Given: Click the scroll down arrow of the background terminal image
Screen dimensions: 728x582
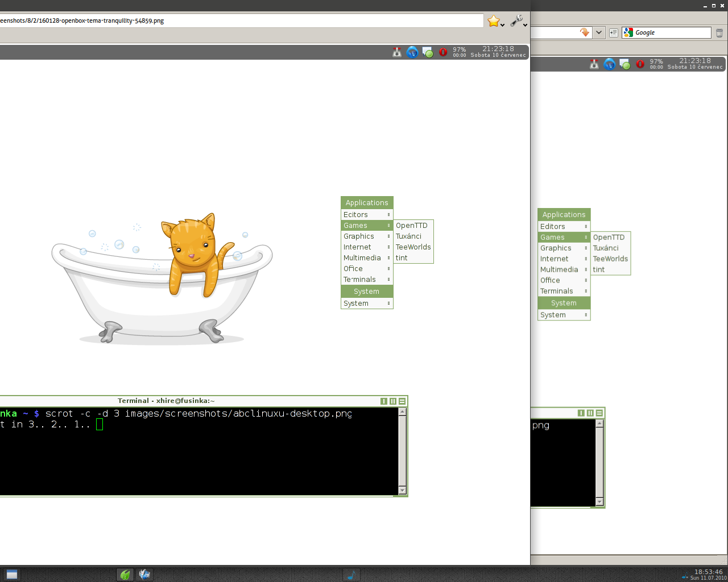Looking at the screenshot, I should click(x=599, y=502).
